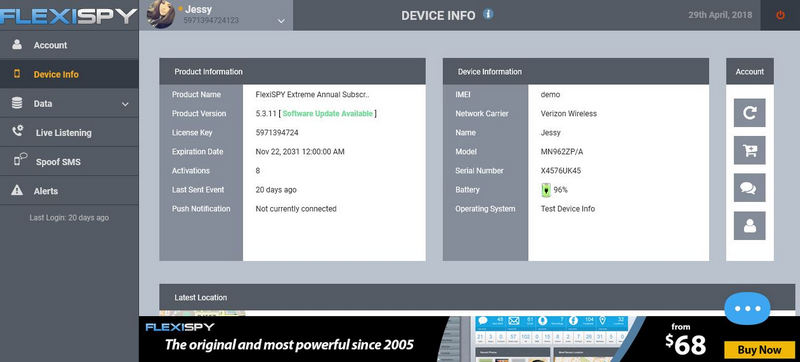Open Alerts in the sidebar
The image size is (800, 362).
[69, 191]
